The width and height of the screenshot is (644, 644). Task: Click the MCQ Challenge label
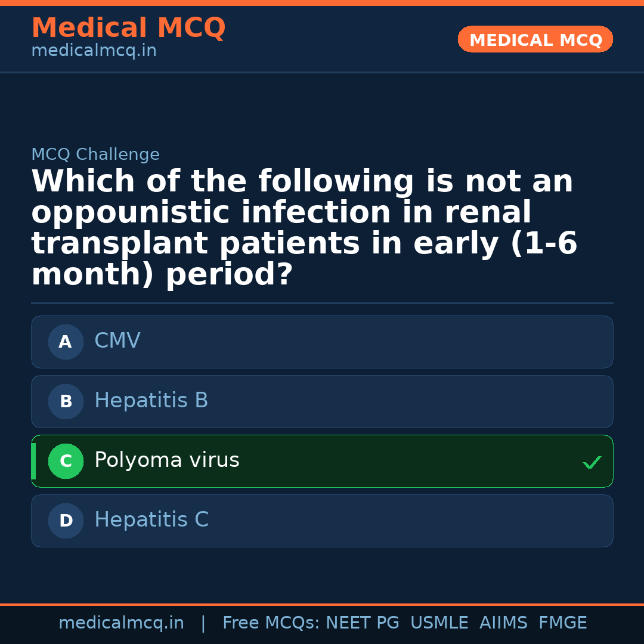pos(95,155)
